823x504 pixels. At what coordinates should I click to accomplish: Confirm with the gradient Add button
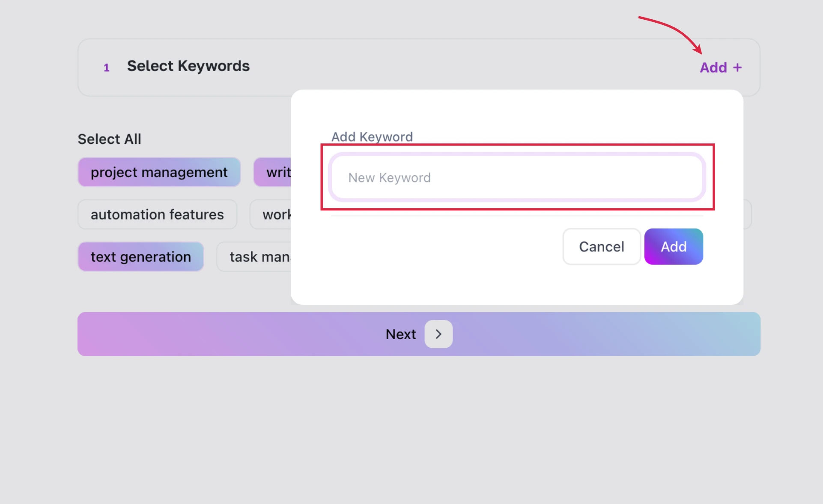point(673,247)
